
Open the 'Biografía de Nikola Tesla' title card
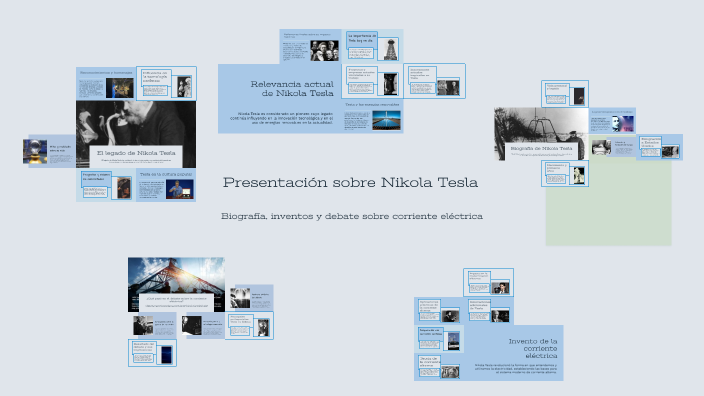pos(541,150)
